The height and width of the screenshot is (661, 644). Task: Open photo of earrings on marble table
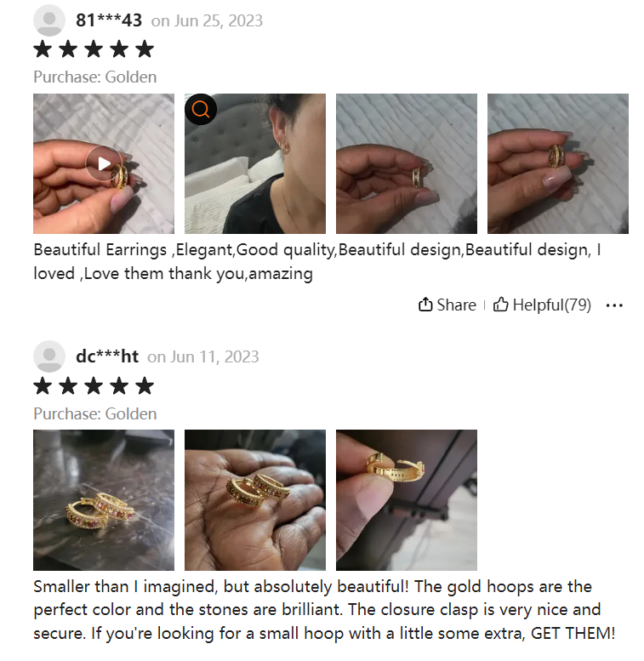pos(104,500)
